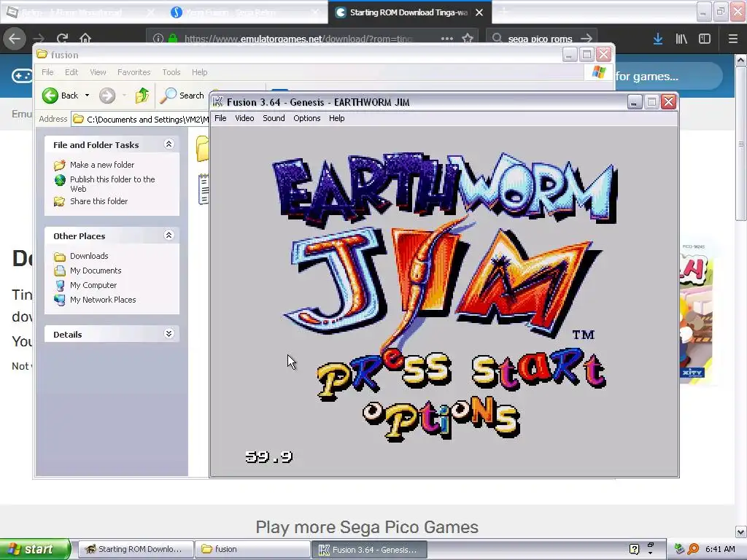
Task: Click the browser page scrollbar down arrow
Action: 740,532
